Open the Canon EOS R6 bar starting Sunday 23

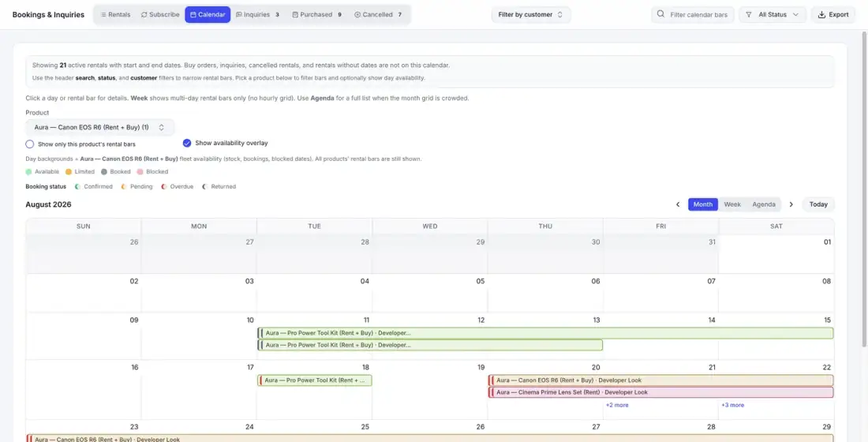(429, 439)
